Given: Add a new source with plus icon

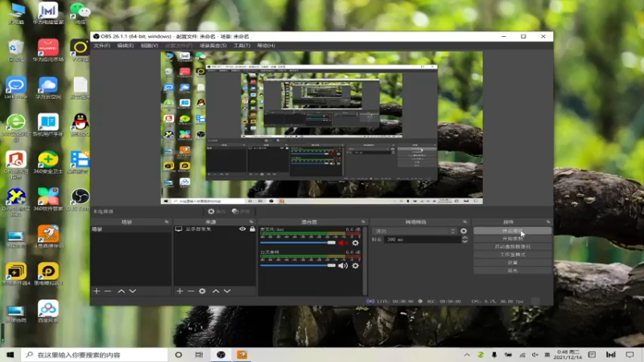Looking at the screenshot, I should pyautogui.click(x=180, y=291).
